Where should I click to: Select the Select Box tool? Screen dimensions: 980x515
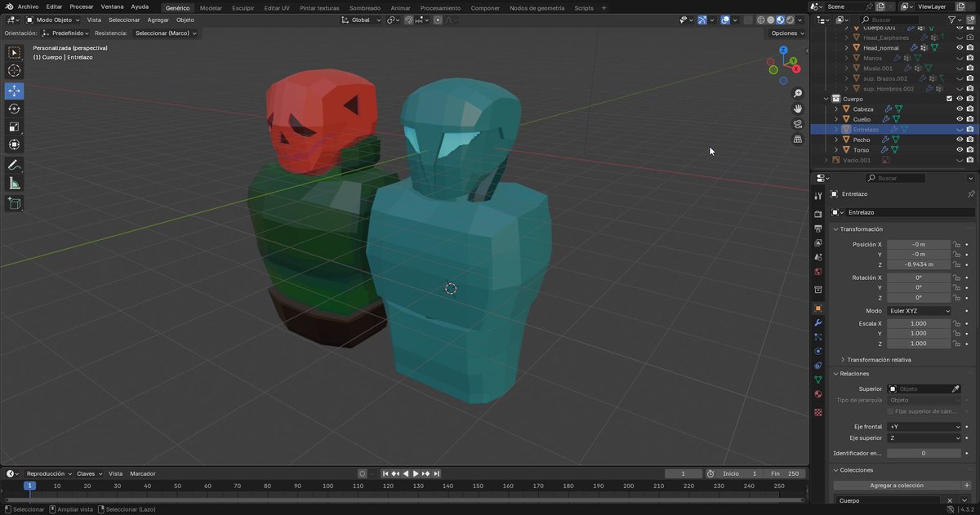coord(15,53)
